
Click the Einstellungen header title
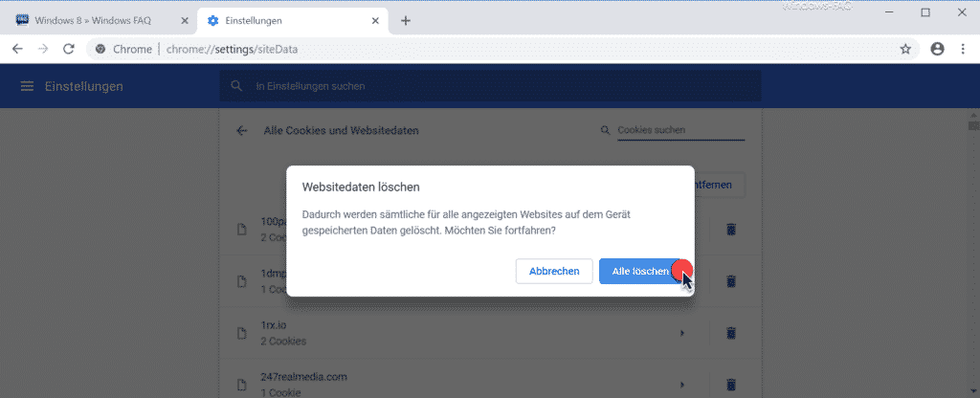84,86
